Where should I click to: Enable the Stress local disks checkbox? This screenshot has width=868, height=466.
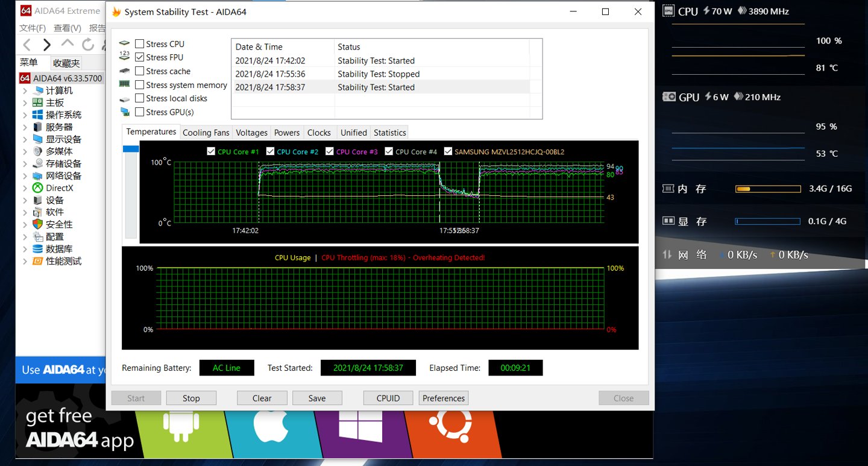coord(139,98)
